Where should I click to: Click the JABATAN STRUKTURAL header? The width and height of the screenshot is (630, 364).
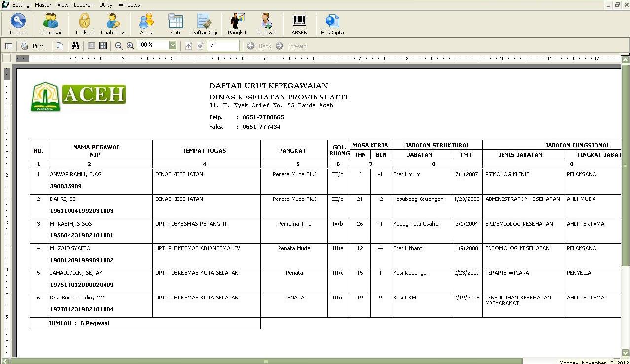[x=437, y=145]
